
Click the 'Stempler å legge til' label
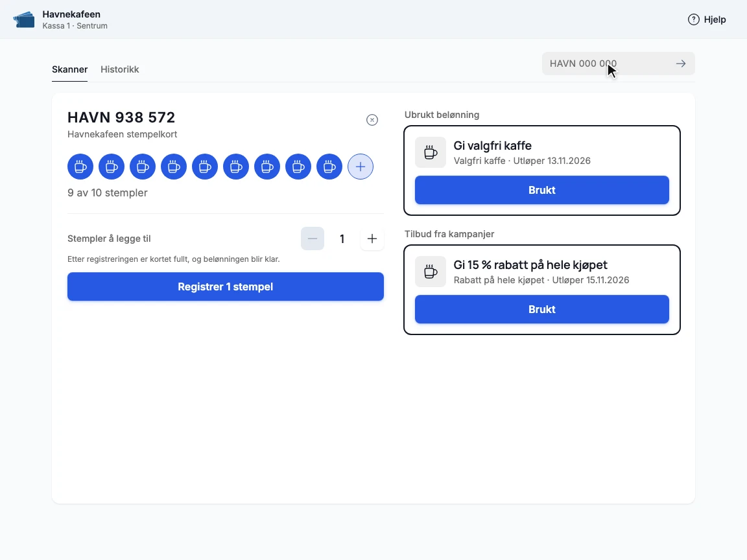click(109, 239)
